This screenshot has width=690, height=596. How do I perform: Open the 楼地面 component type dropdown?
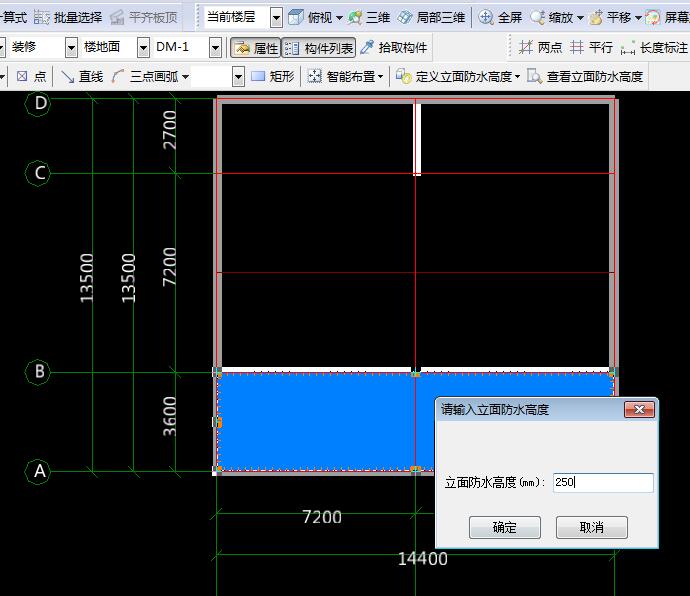tap(143, 48)
